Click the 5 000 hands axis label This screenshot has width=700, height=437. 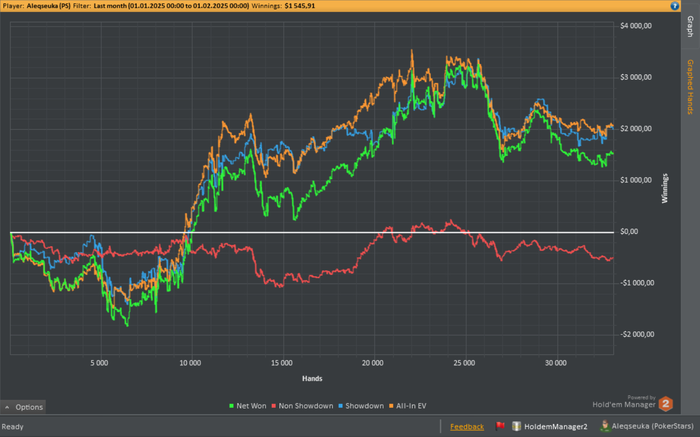coord(99,363)
